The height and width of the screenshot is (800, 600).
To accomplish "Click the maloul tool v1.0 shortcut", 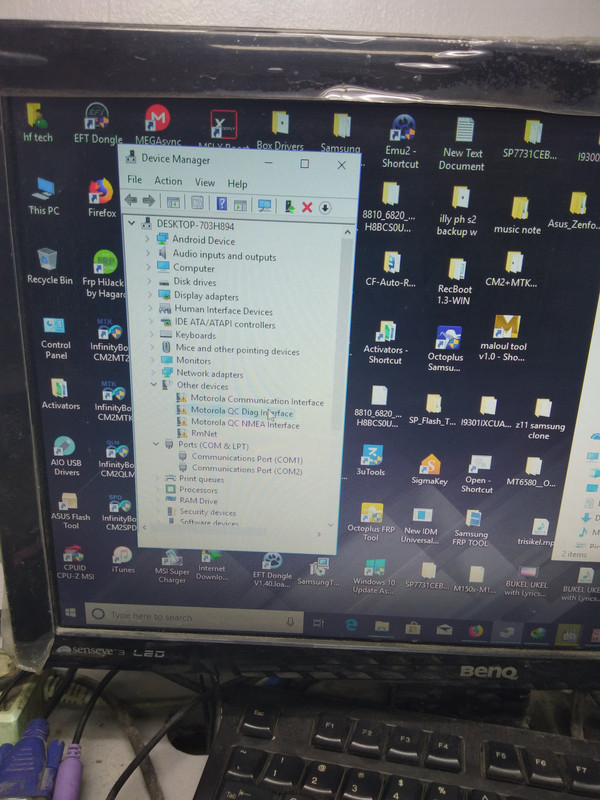I will (x=503, y=338).
